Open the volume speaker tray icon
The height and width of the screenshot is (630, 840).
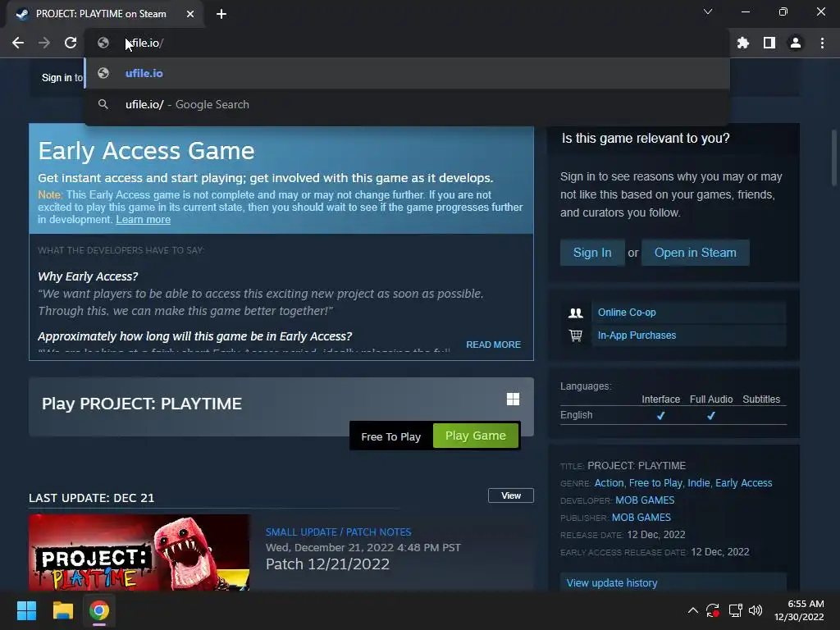(756, 610)
